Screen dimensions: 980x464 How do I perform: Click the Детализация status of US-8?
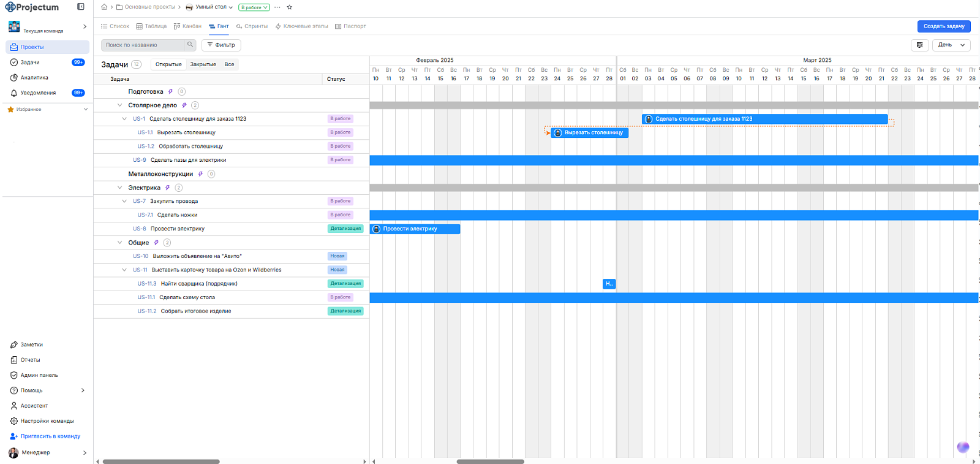tap(345, 229)
